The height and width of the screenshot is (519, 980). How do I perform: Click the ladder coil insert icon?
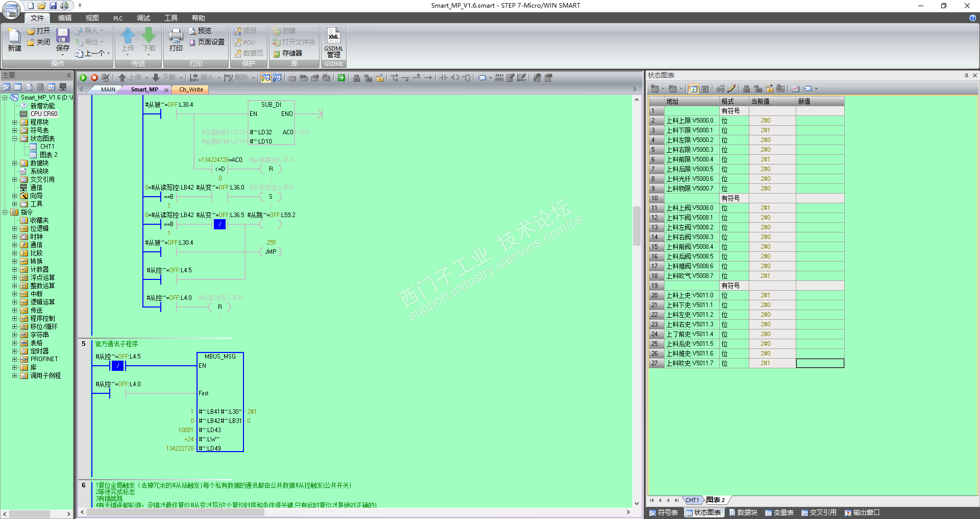[x=455, y=78]
